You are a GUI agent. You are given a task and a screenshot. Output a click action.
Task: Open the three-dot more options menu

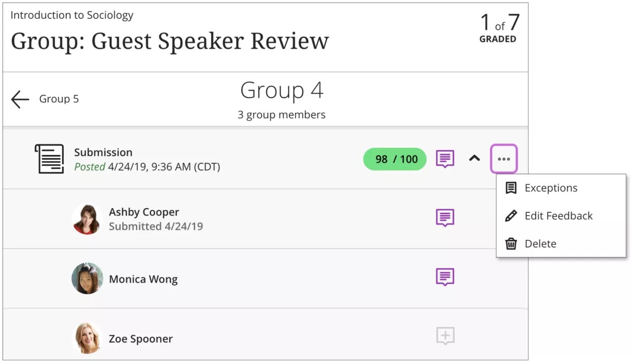(x=503, y=159)
